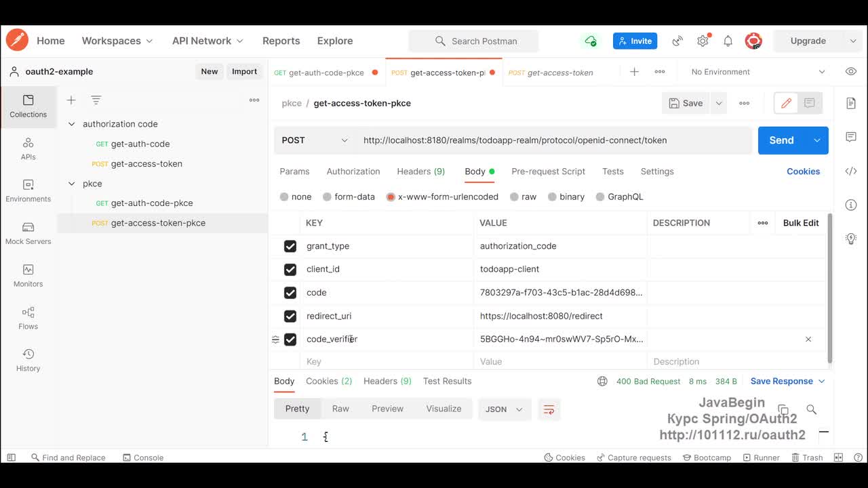Select the raw body type
Screen dimensions: 868x488
(x=523, y=197)
